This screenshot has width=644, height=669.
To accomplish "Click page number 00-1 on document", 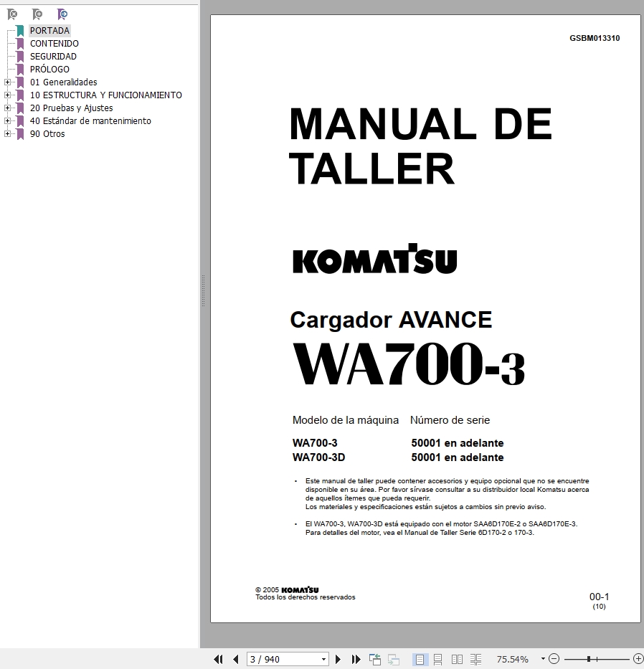I will coord(600,597).
